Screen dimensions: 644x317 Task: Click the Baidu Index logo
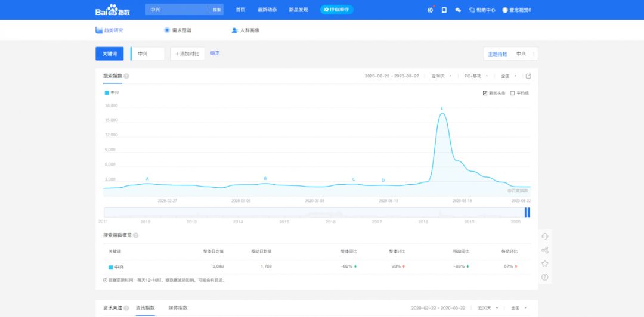point(113,10)
